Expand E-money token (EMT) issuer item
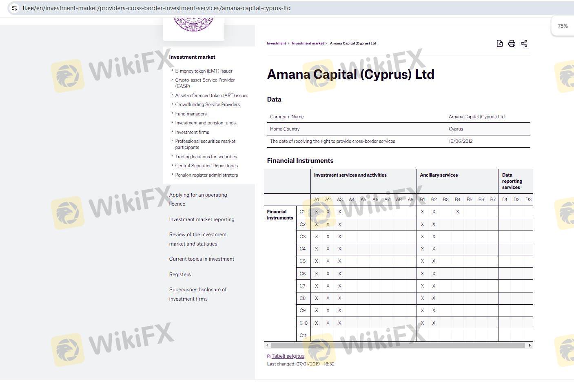 coord(204,71)
